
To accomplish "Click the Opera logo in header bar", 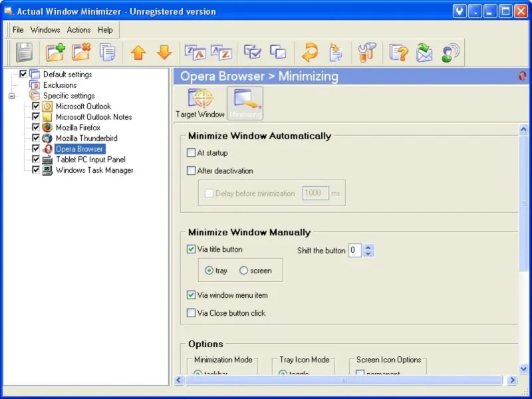I will tap(523, 76).
